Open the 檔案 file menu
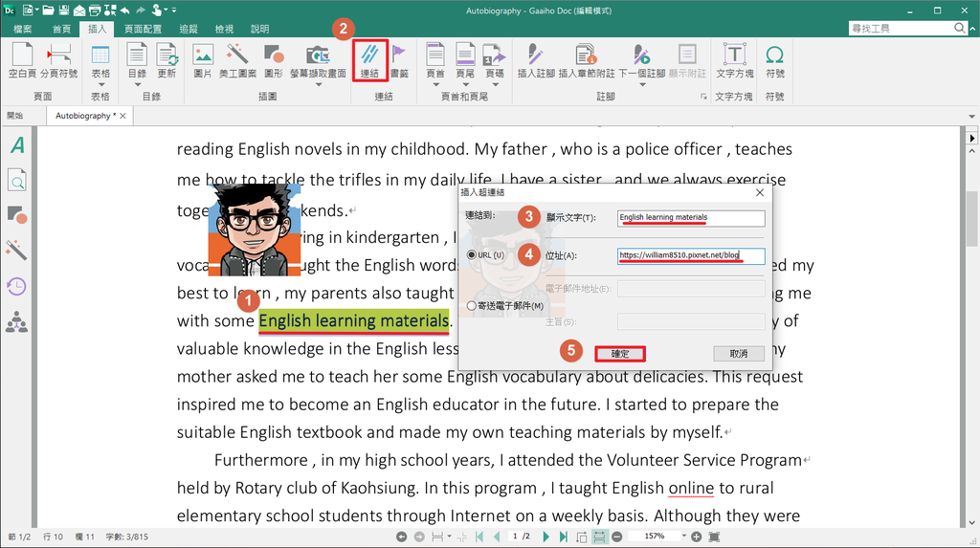The image size is (980, 548). 23,30
